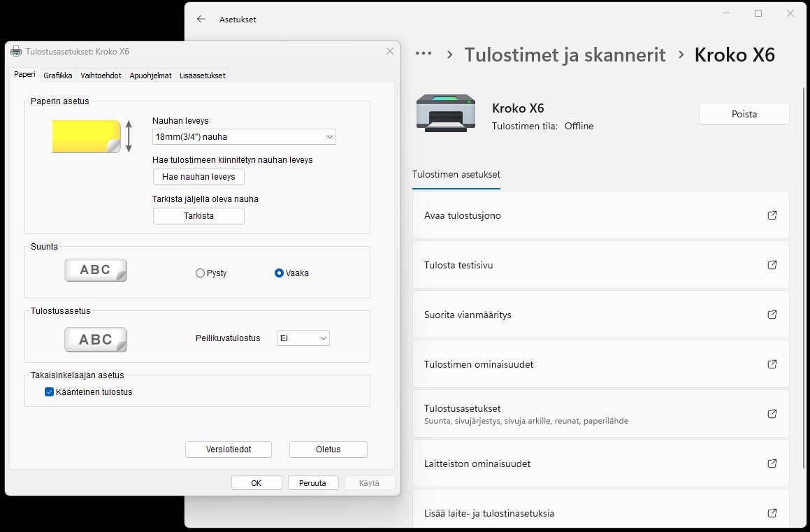Open the Lisäasetukset tab
Screen dimensions: 810x532
click(x=202, y=76)
